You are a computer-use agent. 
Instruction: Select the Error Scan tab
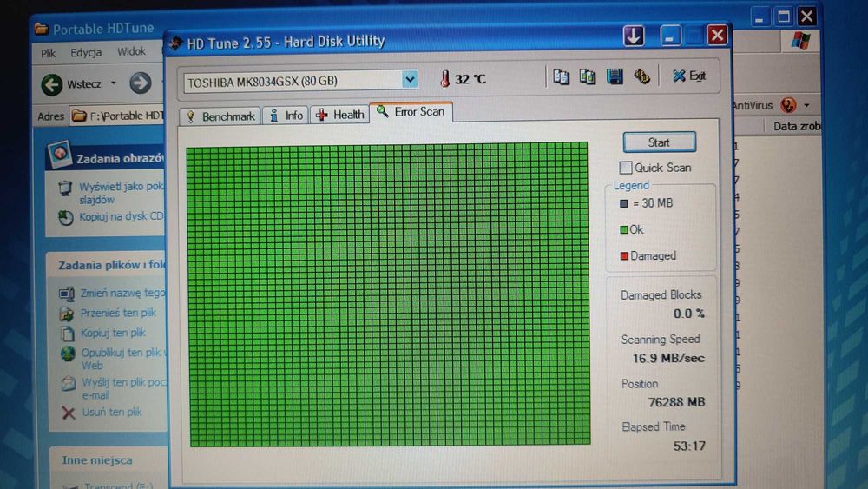point(411,112)
